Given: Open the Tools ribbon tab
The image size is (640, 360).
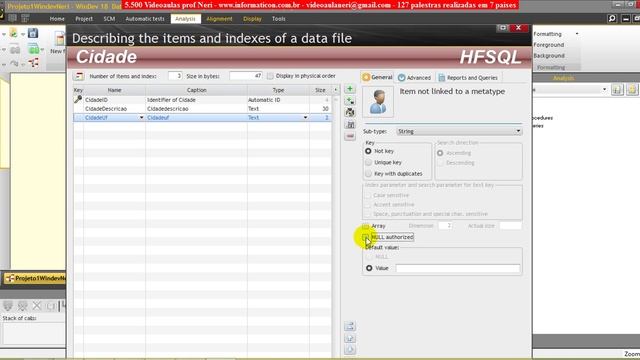Looking at the screenshot, I should (278, 19).
